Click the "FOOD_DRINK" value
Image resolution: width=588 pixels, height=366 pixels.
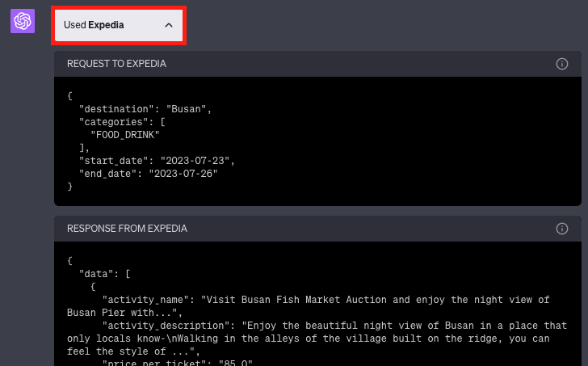point(125,135)
